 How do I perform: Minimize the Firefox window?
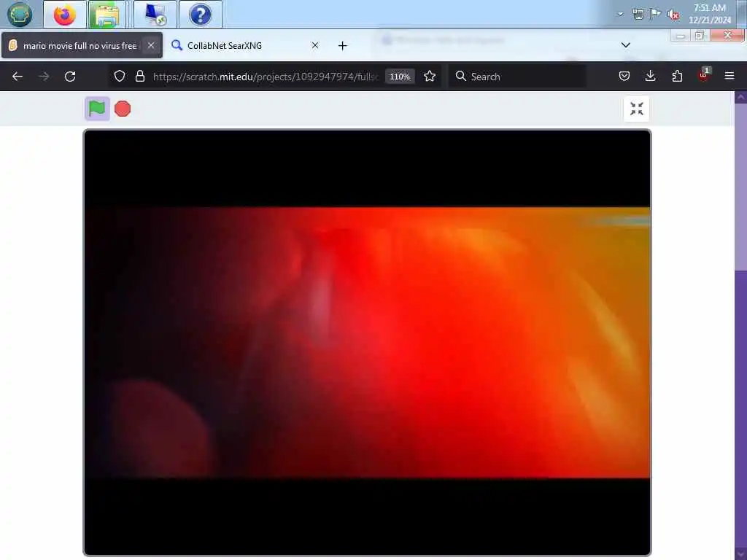tap(681, 36)
